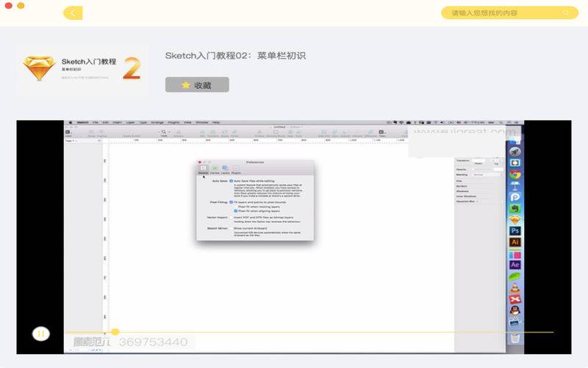Enable Pixel-fit when resizing layers
Image resolution: width=588 pixels, height=368 pixels.
[x=236, y=207]
